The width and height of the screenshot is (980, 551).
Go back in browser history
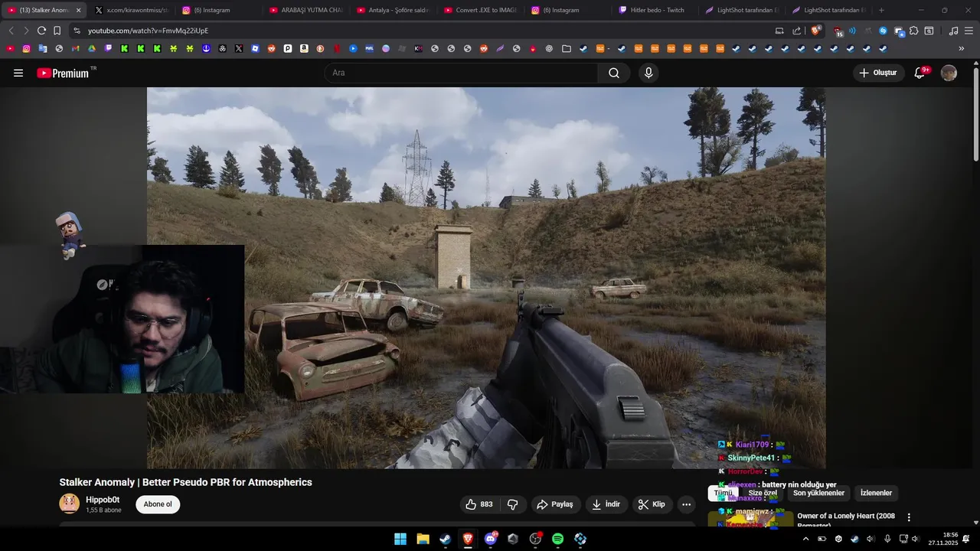click(11, 31)
